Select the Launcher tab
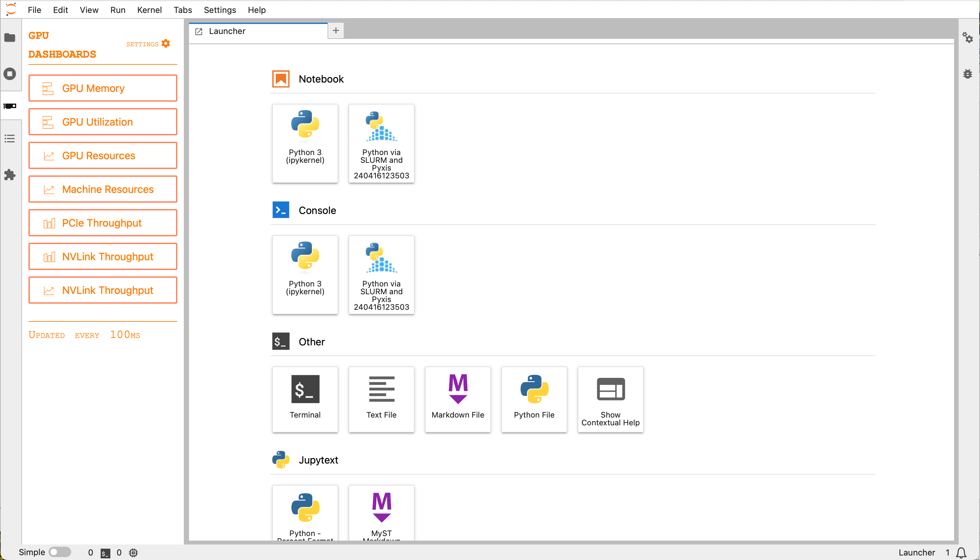The height and width of the screenshot is (560, 980). [258, 31]
